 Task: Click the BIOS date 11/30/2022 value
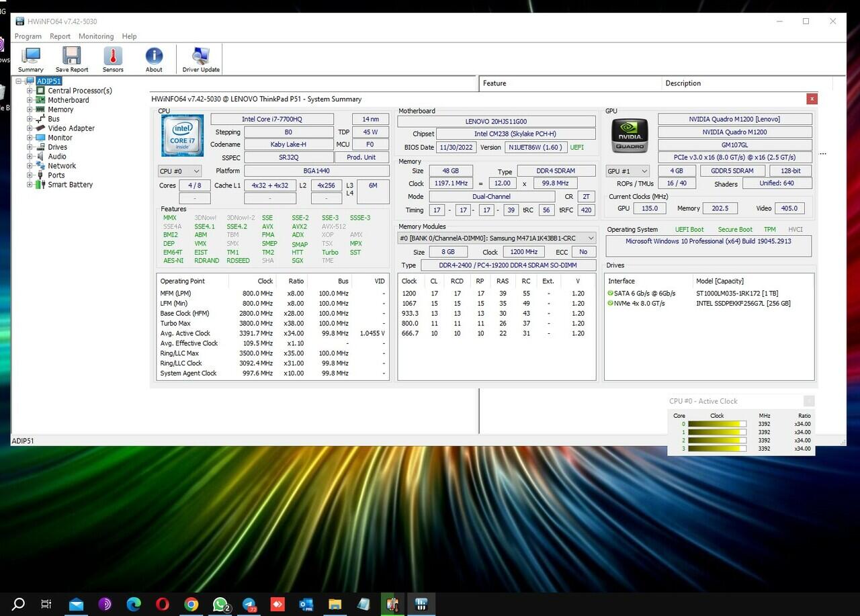(x=456, y=147)
